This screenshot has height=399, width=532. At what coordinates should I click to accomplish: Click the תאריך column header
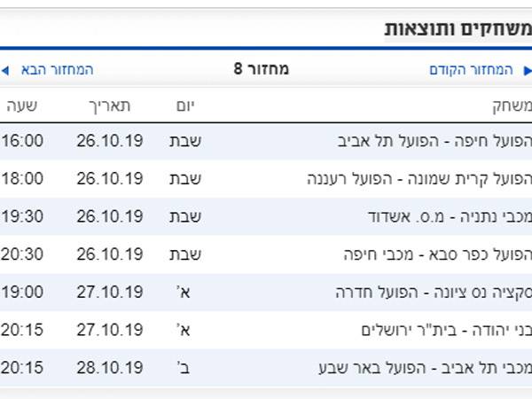109,106
